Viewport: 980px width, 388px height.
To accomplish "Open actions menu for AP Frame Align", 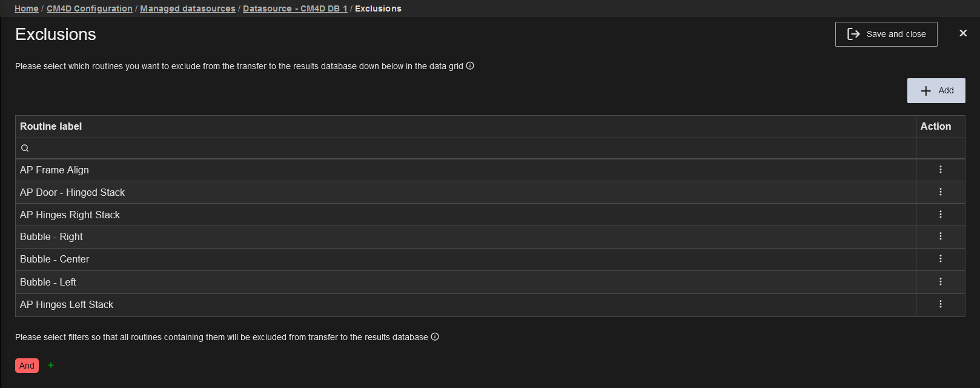I will 940,170.
